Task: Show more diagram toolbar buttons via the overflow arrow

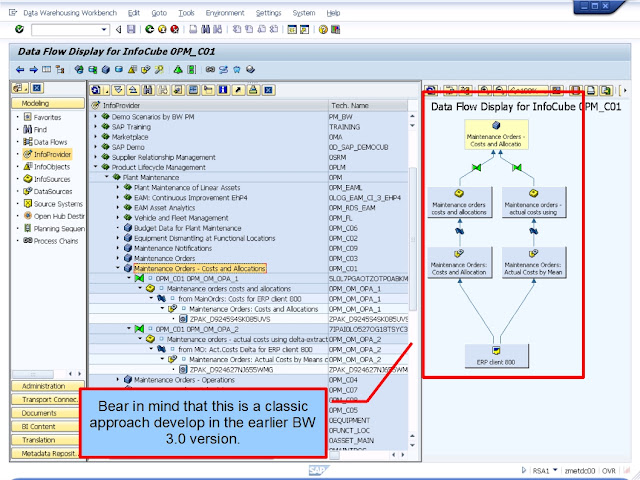Action: tap(625, 90)
